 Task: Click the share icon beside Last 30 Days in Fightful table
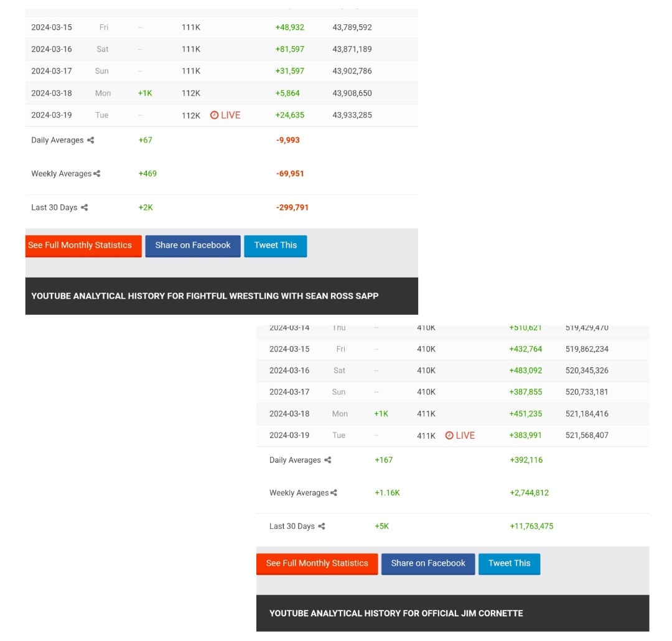point(85,207)
